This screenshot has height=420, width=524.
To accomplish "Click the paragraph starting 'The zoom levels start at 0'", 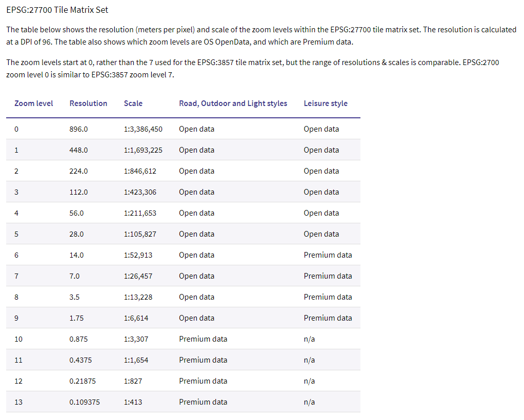I will 253,69.
